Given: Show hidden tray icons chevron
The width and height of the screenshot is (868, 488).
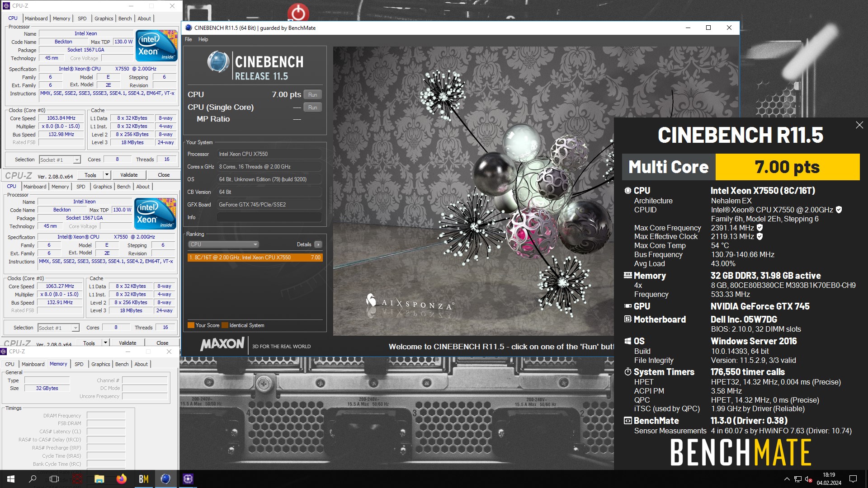Looking at the screenshot, I should point(787,479).
